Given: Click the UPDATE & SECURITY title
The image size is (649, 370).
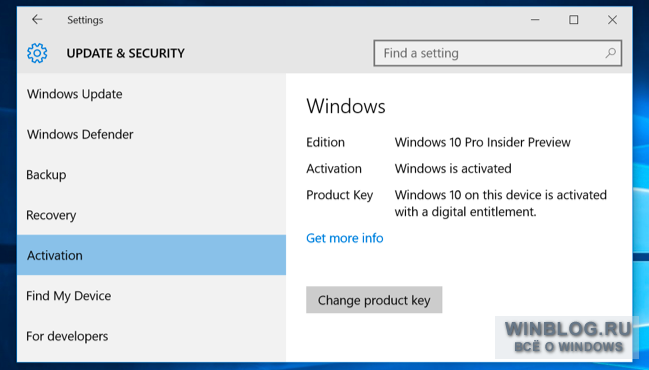Looking at the screenshot, I should pos(125,53).
